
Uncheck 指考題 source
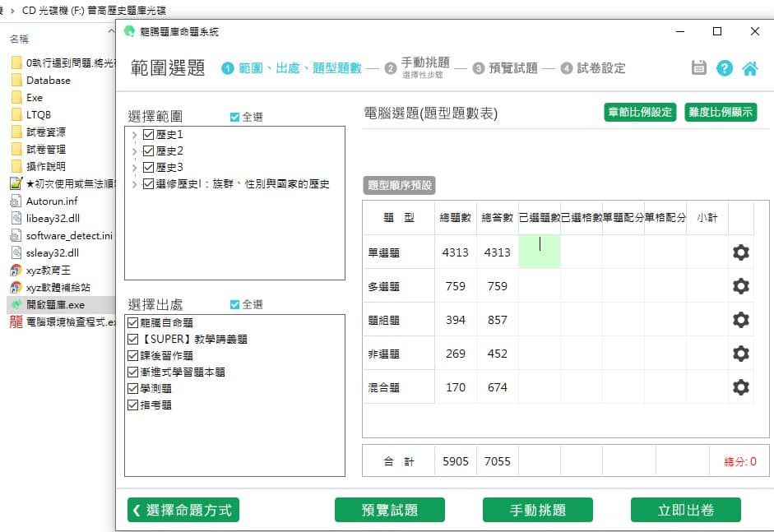tap(132, 405)
